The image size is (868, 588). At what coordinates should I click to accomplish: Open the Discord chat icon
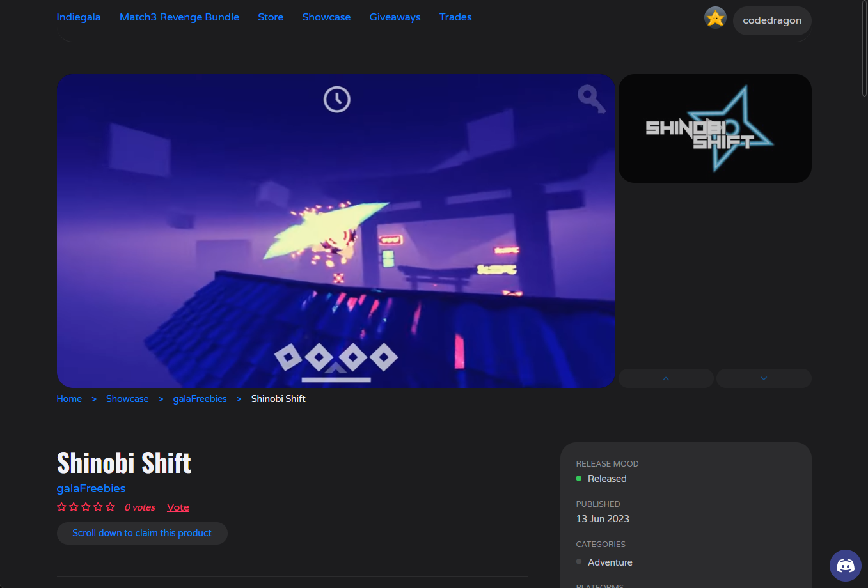coord(845,566)
